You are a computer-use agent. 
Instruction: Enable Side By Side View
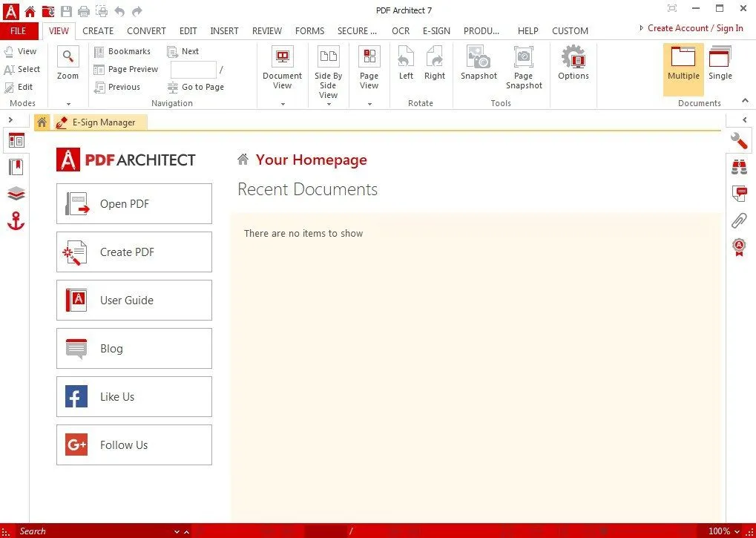point(328,67)
